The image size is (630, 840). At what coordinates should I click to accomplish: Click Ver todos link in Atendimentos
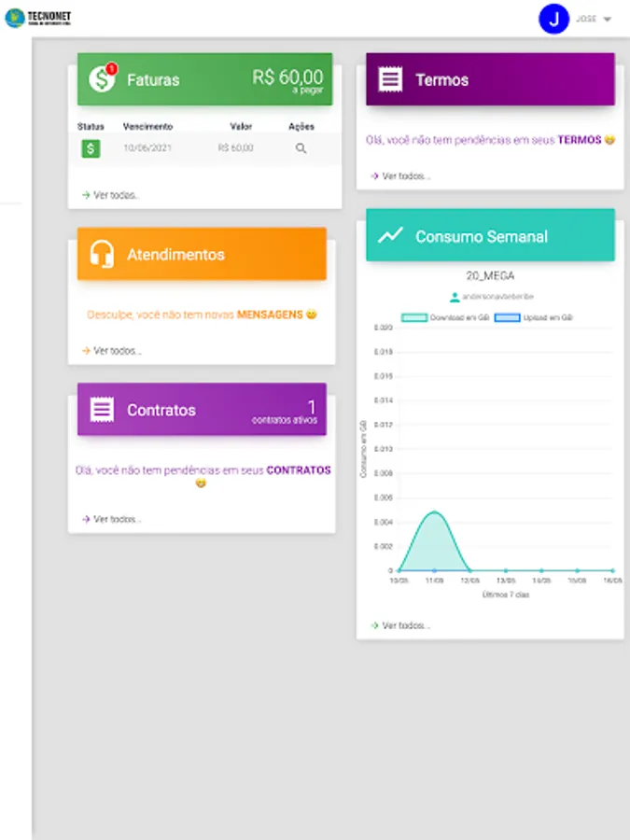coord(111,351)
